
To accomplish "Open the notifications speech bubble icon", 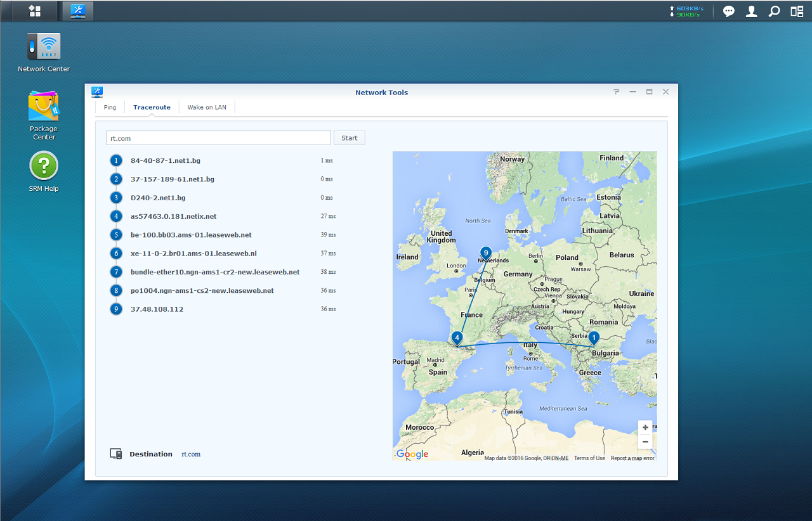I will pyautogui.click(x=729, y=11).
